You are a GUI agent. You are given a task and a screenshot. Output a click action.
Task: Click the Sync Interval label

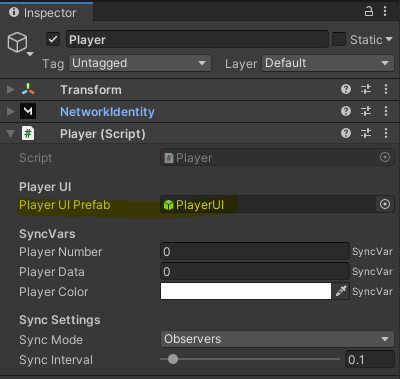[56, 360]
